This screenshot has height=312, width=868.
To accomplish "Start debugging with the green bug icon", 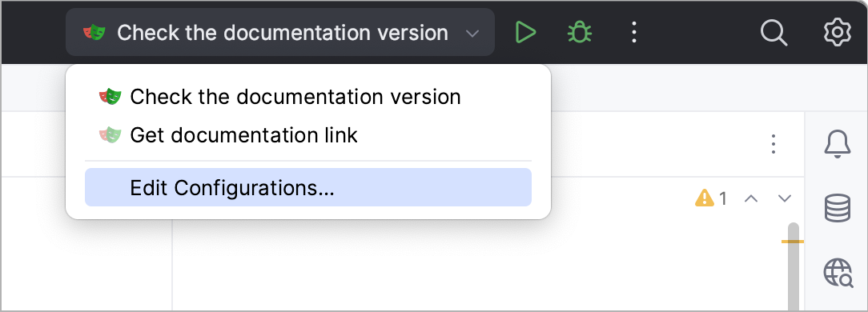I will click(x=580, y=33).
